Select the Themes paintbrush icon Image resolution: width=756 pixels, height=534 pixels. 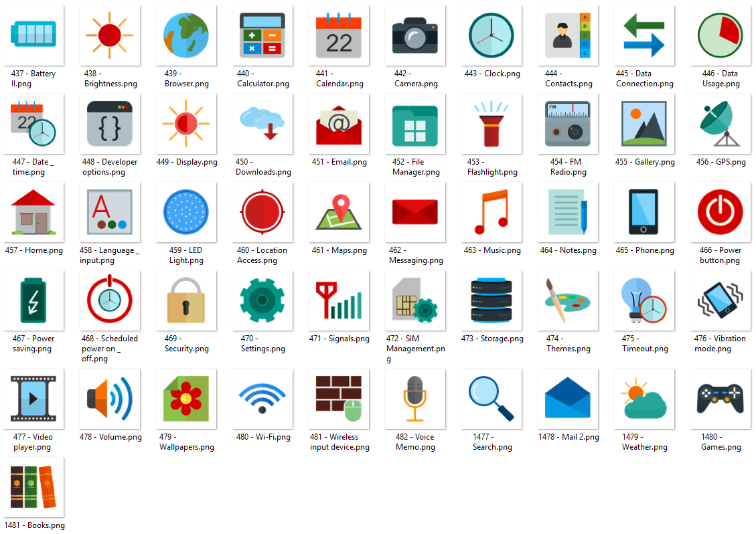567,300
